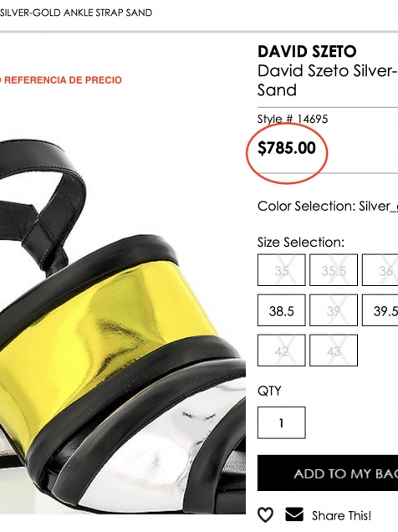Viewport: 398px width, 532px height.
Task: Click the Style # 14695 text
Action: 293,119
